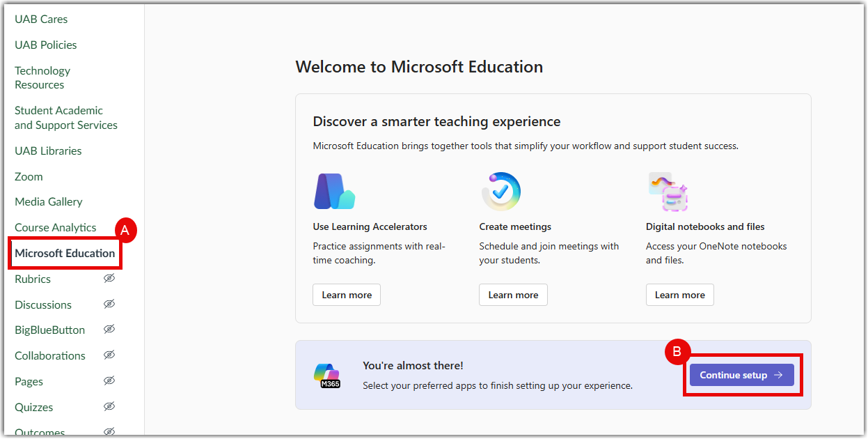This screenshot has height=439, width=868.
Task: Click the Learning Accelerators icon
Action: (x=334, y=192)
